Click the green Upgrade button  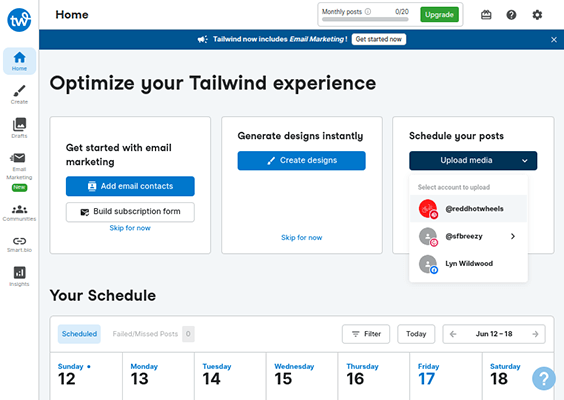439,15
